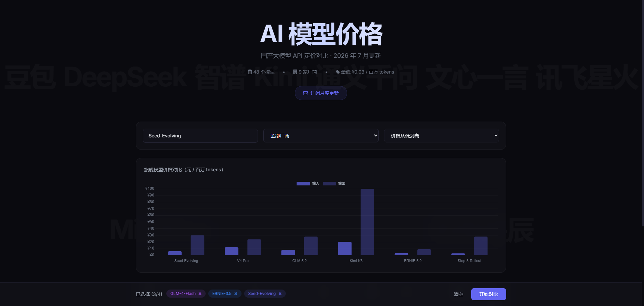
Task: Remove GLM-4-Flash chip with its x icon
Action: click(200, 294)
